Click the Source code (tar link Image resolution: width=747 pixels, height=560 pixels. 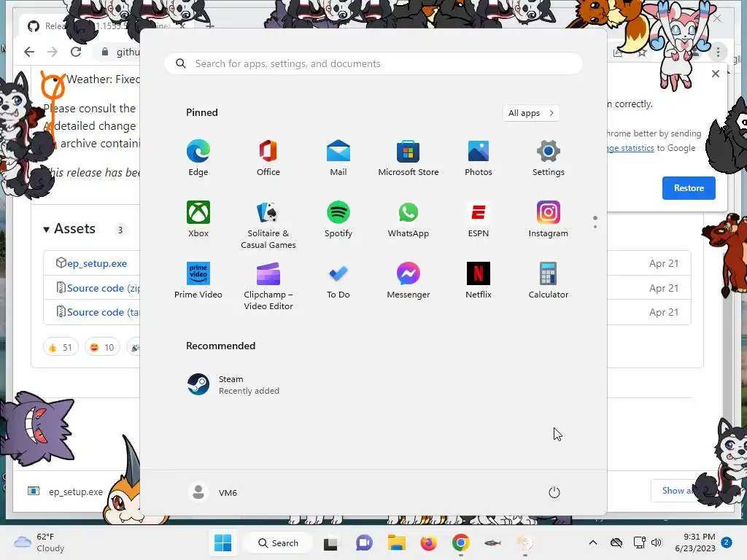coord(104,312)
